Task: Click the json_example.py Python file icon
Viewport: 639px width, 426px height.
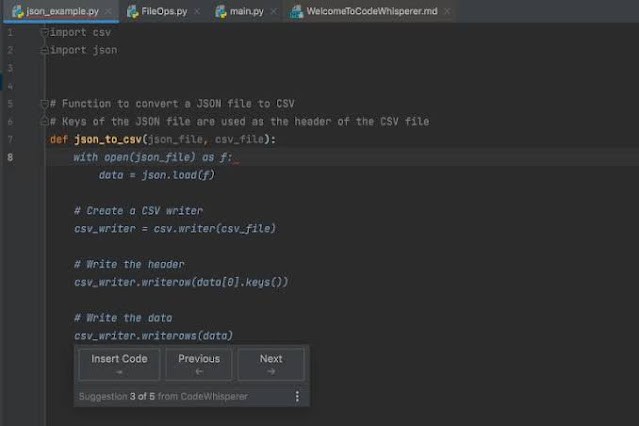Action: coord(17,11)
